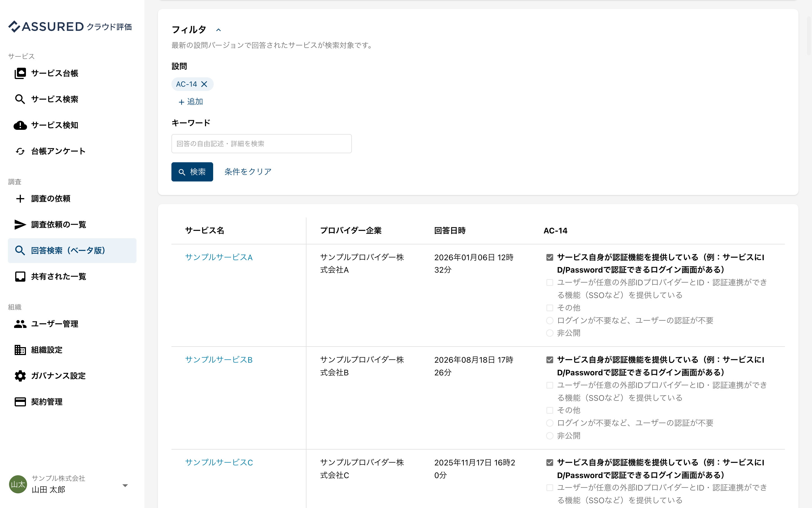The height and width of the screenshot is (508, 812).
Task: Open サービス検知 from its cloud alert icon
Action: pyautogui.click(x=20, y=125)
